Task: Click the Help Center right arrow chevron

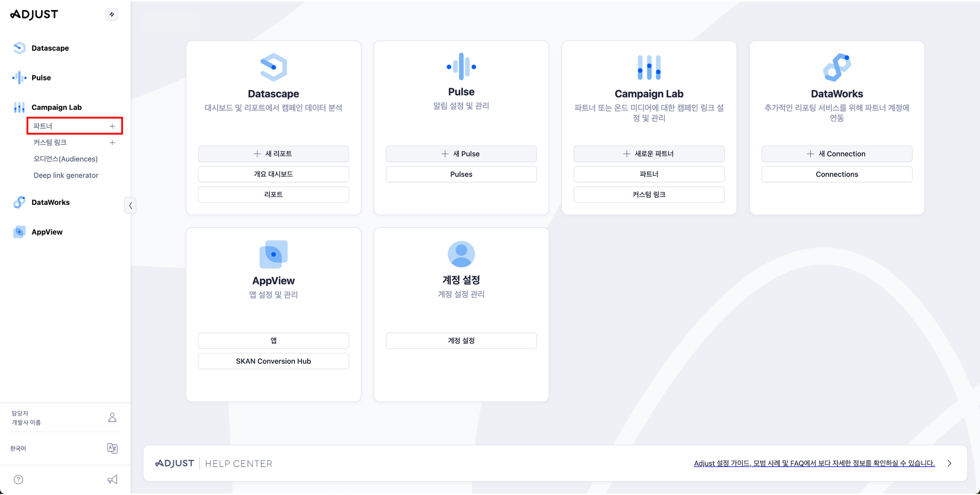Action: coord(949,463)
